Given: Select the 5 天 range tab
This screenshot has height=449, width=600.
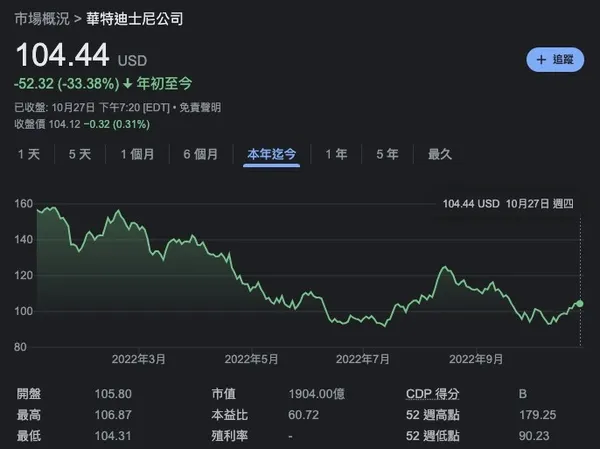Looking at the screenshot, I should [x=80, y=154].
